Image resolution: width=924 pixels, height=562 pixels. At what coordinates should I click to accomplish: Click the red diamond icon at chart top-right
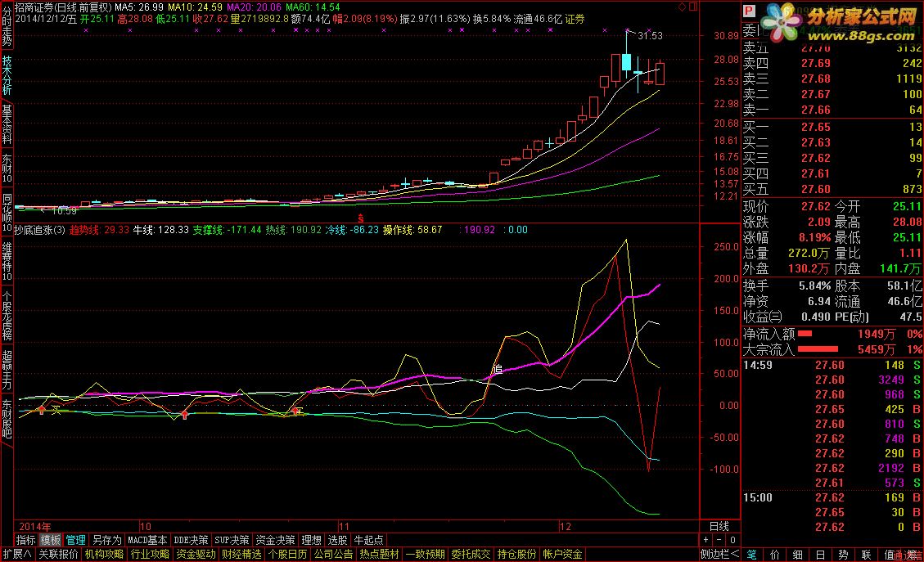[683, 7]
